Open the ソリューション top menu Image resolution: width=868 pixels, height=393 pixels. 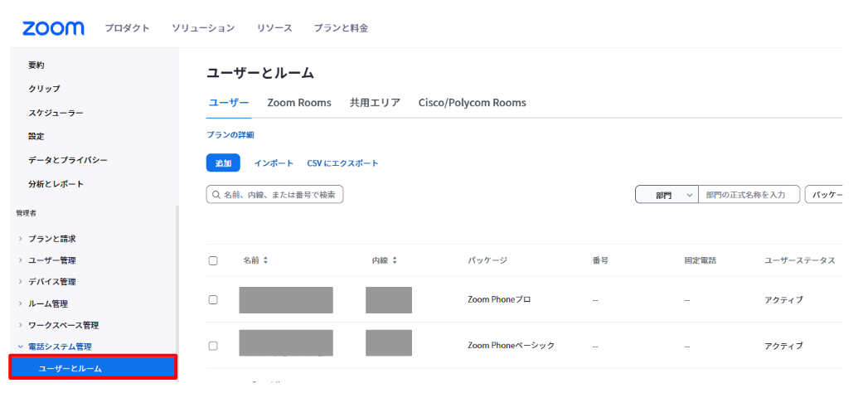[203, 28]
